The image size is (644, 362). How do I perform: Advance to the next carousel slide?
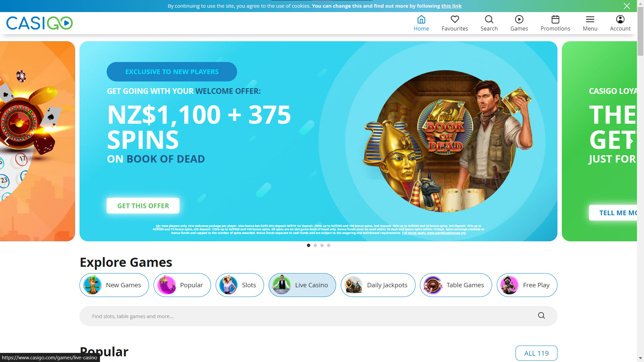(x=631, y=141)
